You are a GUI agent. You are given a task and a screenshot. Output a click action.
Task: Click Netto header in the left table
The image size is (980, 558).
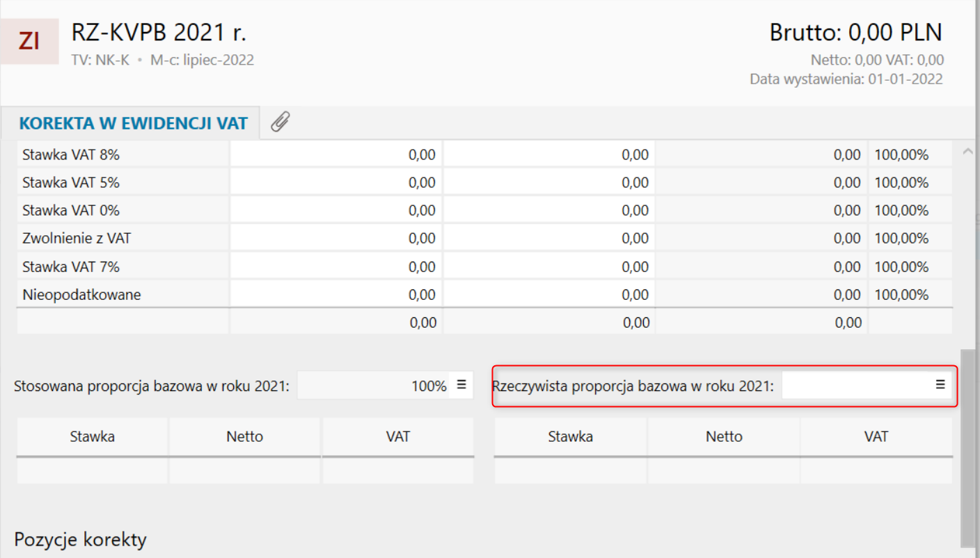(x=245, y=437)
